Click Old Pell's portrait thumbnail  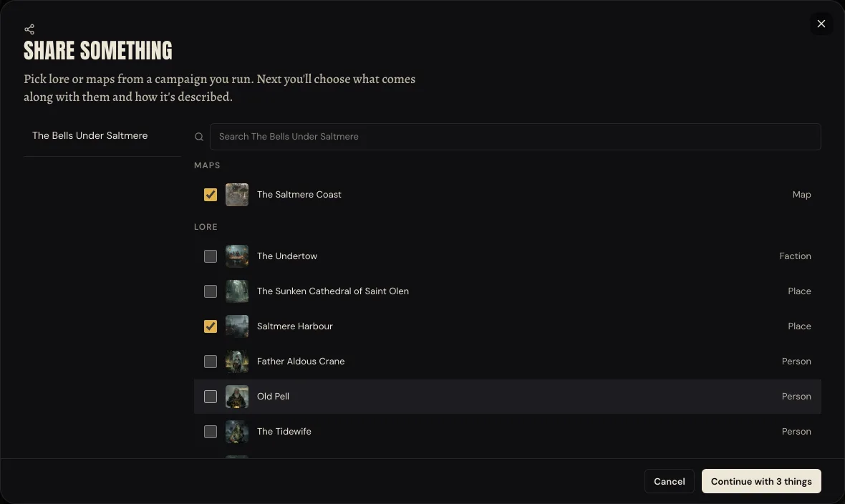(x=236, y=396)
